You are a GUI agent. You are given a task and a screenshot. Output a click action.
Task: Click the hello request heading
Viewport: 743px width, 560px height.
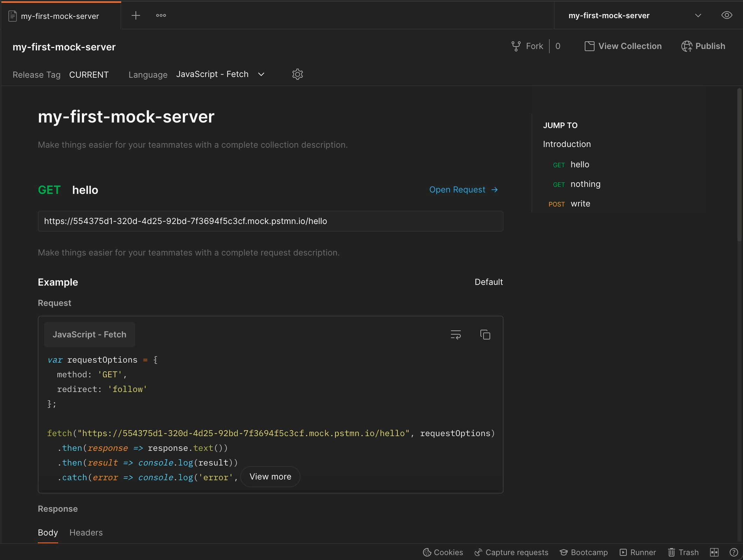[x=85, y=190]
